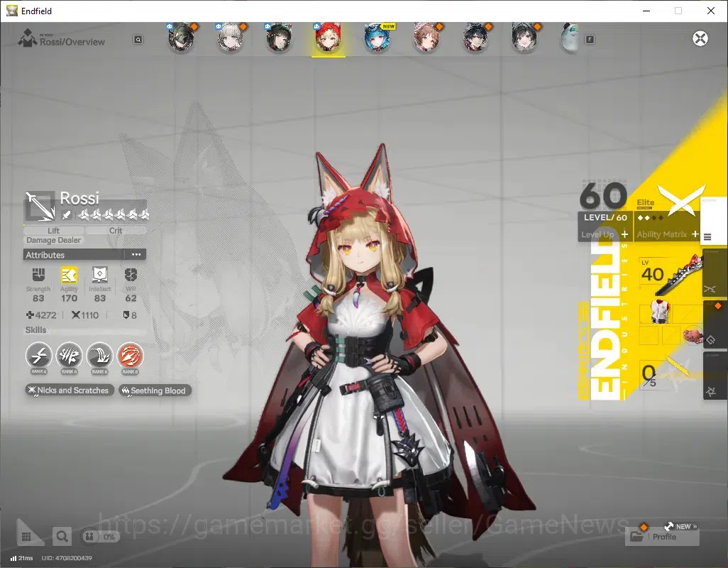Click the magnifier inspect icon
Screen dimensions: 728x568
(62, 537)
